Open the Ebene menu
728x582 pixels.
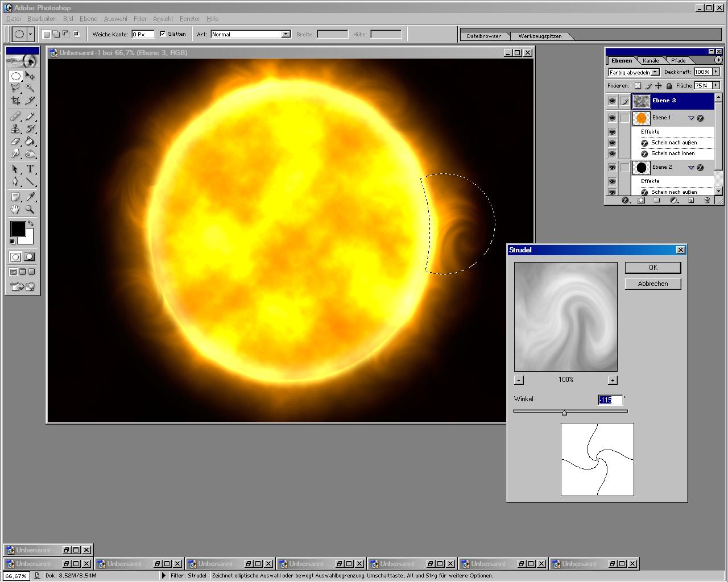88,19
